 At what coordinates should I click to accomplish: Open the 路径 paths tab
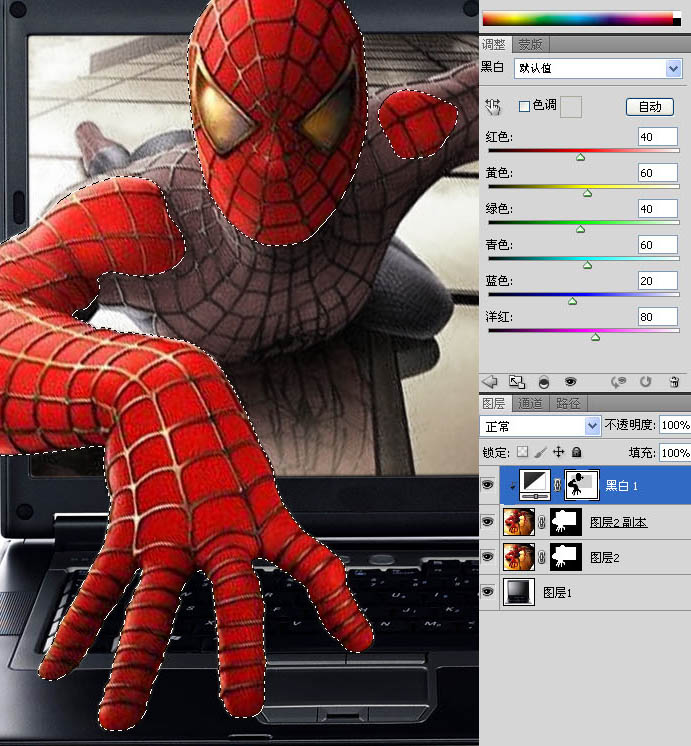[x=568, y=404]
